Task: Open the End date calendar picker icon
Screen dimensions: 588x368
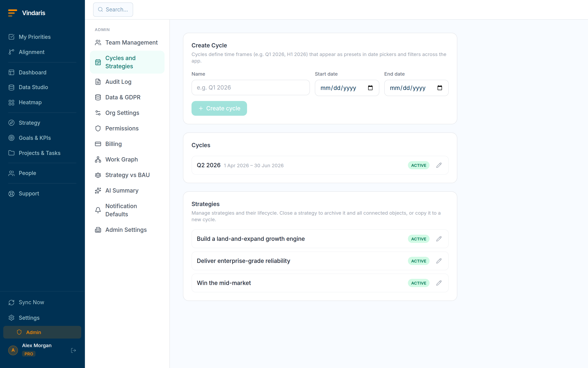Action: (440, 88)
